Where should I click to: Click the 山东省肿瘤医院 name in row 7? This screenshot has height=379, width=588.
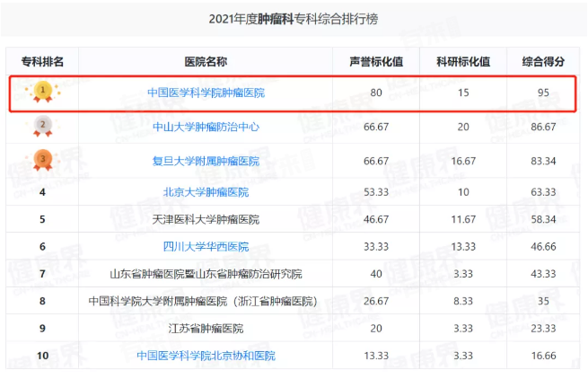[x=206, y=274]
